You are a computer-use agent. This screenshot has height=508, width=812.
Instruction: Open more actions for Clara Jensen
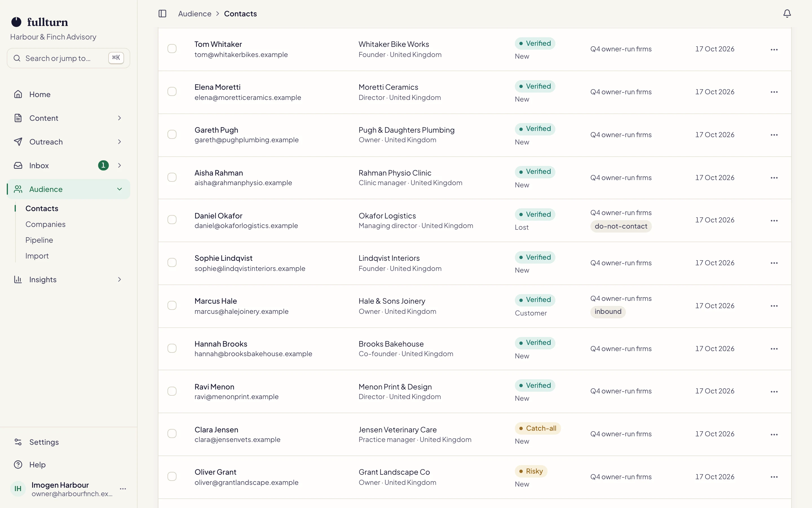click(x=774, y=434)
